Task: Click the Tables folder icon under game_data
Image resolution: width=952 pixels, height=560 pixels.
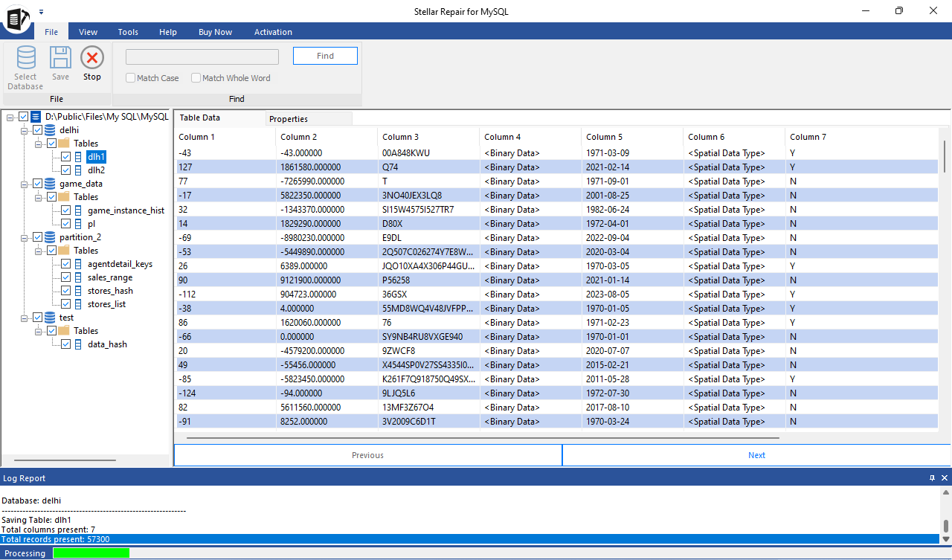Action: (64, 197)
